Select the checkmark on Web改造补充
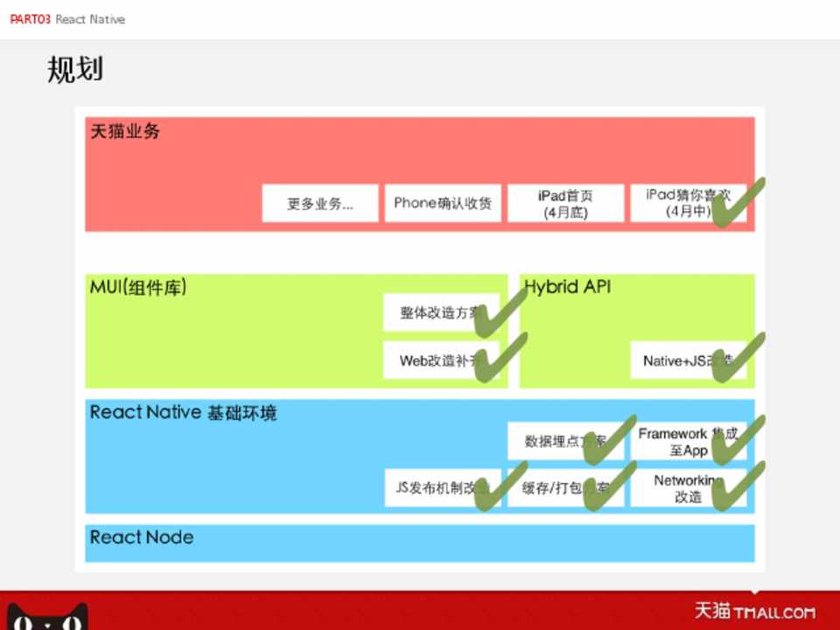840x630 pixels. coord(496,362)
